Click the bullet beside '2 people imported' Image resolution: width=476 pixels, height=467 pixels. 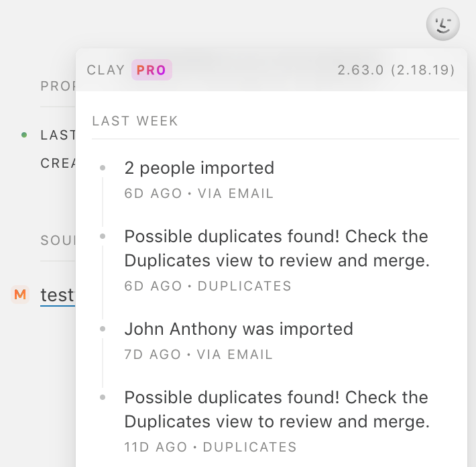103,168
